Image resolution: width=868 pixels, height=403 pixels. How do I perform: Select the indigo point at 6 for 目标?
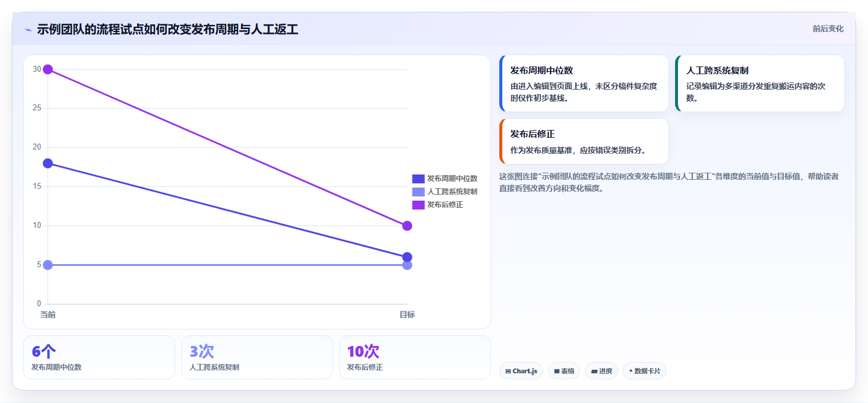click(x=407, y=257)
